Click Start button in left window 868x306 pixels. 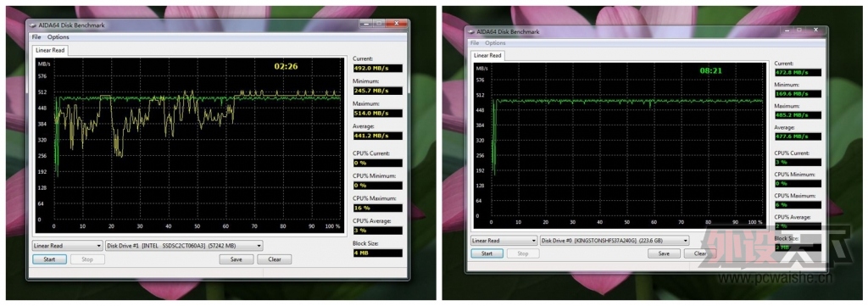(x=50, y=259)
